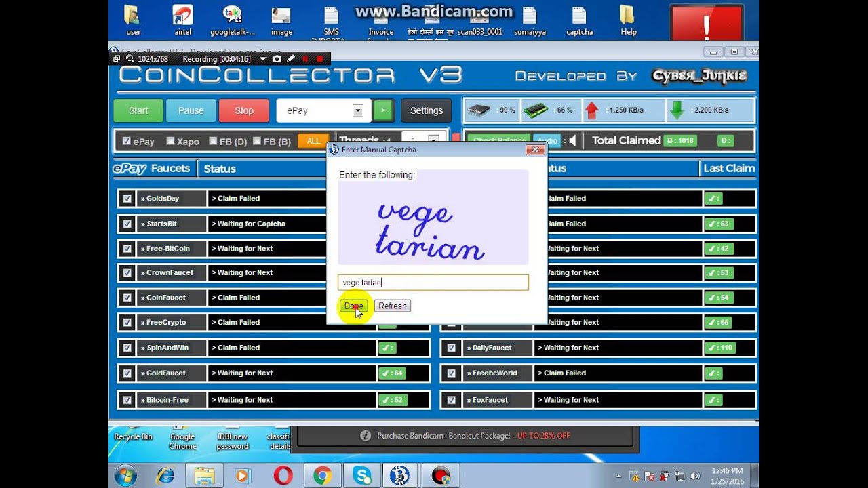Viewport: 868px width, 488px height.
Task: Toggle the GoldsDay faucet checkbox
Action: tap(127, 199)
